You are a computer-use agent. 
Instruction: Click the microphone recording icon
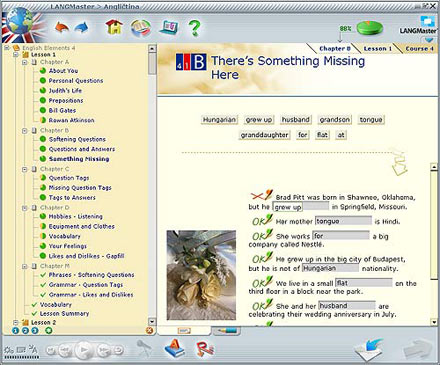click(x=144, y=348)
